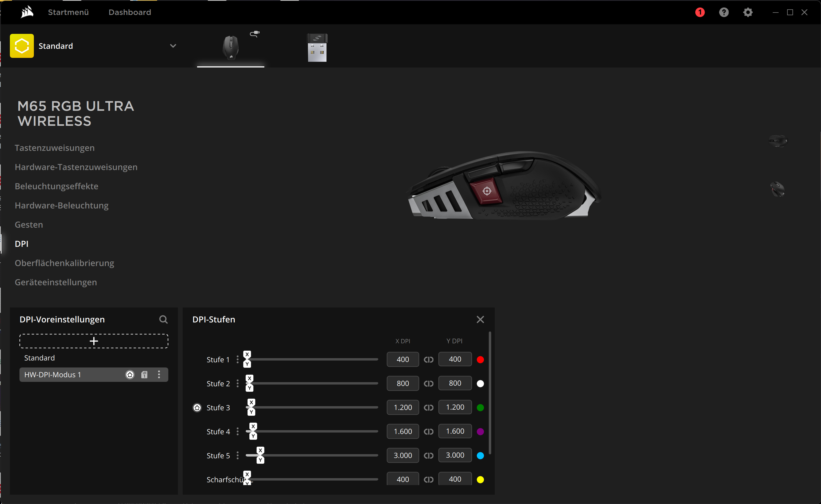Click the Stufe 4 X DPI field

[403, 431]
